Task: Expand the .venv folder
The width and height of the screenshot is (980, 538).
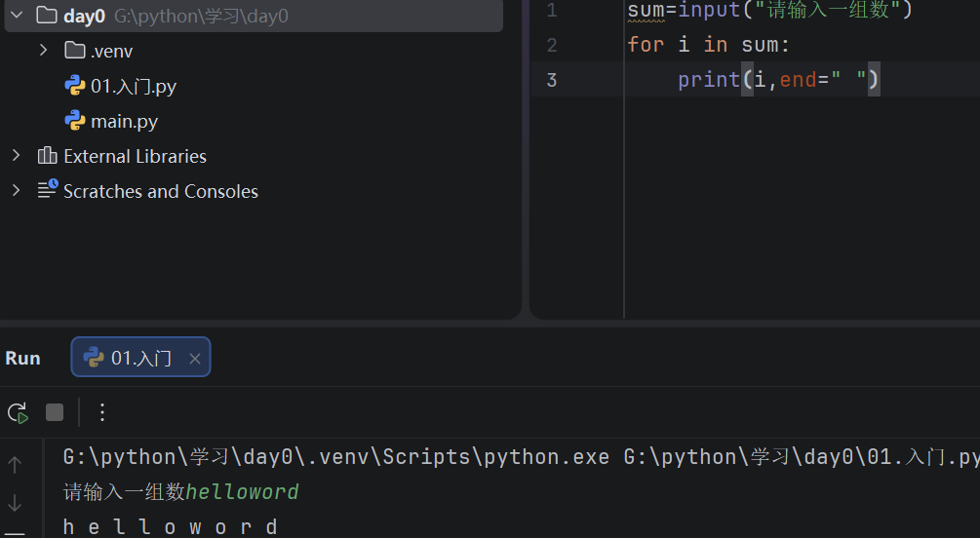Action: [x=43, y=50]
